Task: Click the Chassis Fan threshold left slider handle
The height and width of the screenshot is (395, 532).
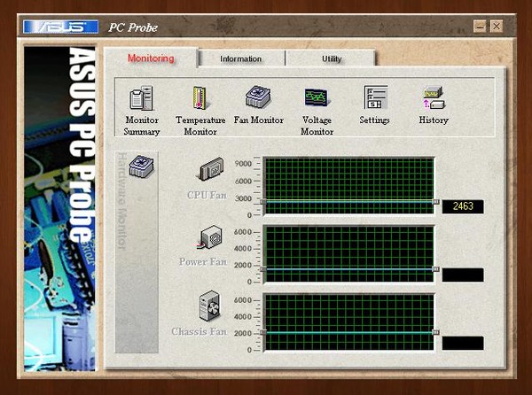Action: click(263, 333)
